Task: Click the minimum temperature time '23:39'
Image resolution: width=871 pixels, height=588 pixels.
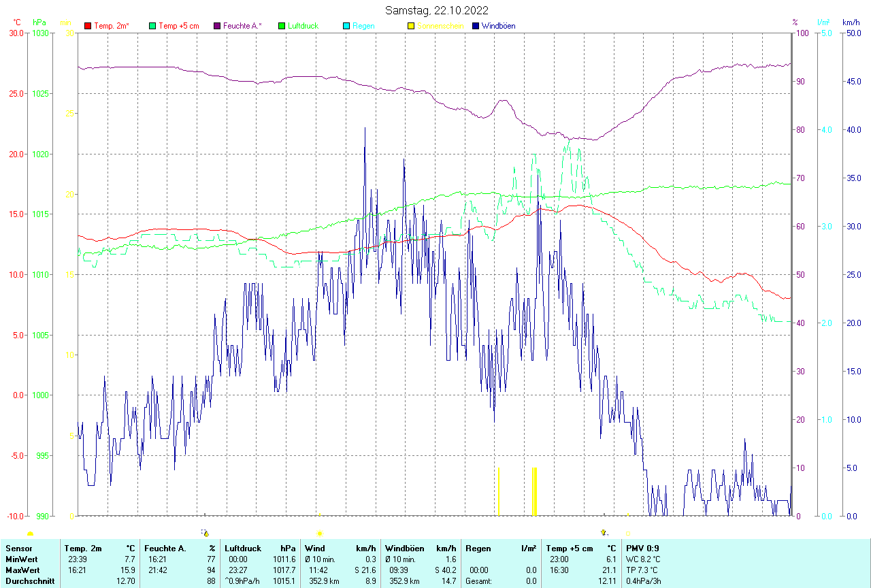Action: (78, 559)
